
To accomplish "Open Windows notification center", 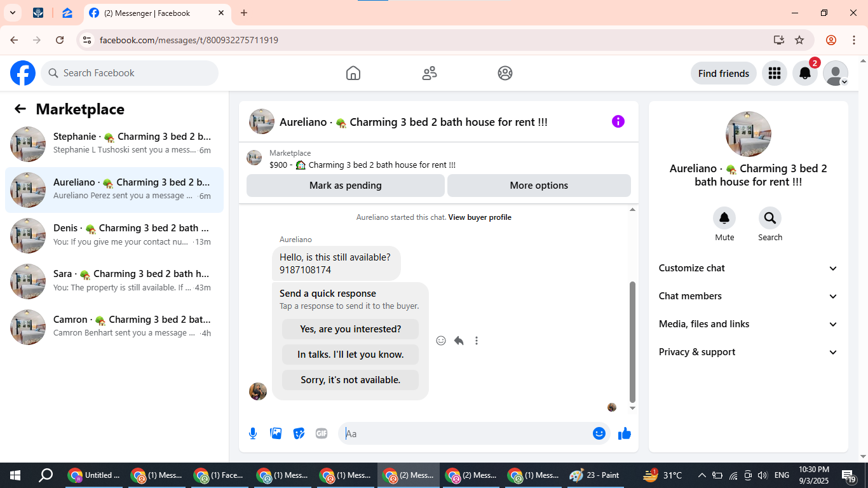I will pos(850,475).
